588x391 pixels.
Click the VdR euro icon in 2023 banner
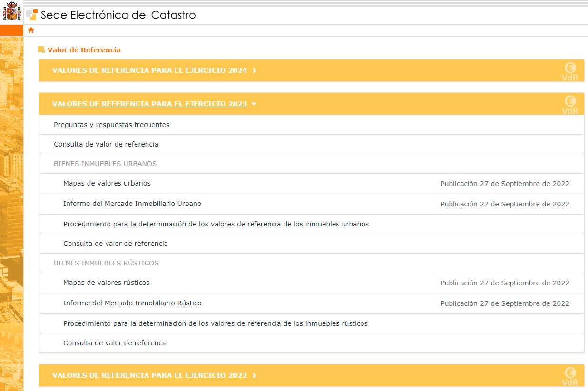[x=570, y=105]
